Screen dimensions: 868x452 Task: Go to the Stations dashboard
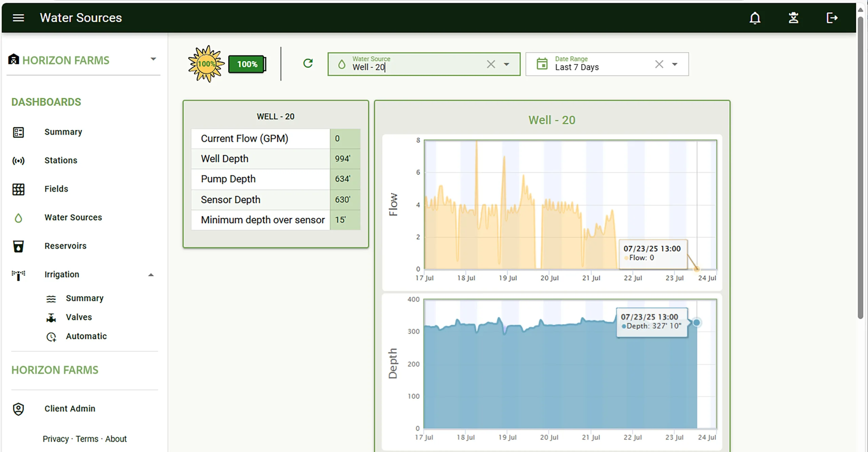(x=61, y=160)
